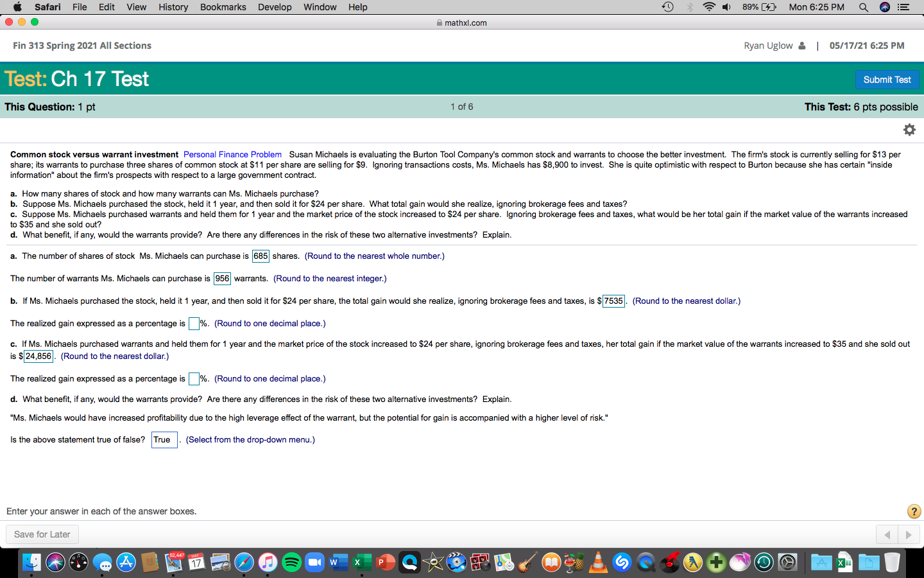The image size is (924, 578).
Task: Open Spotlight search in the menu bar
Action: 864,7
